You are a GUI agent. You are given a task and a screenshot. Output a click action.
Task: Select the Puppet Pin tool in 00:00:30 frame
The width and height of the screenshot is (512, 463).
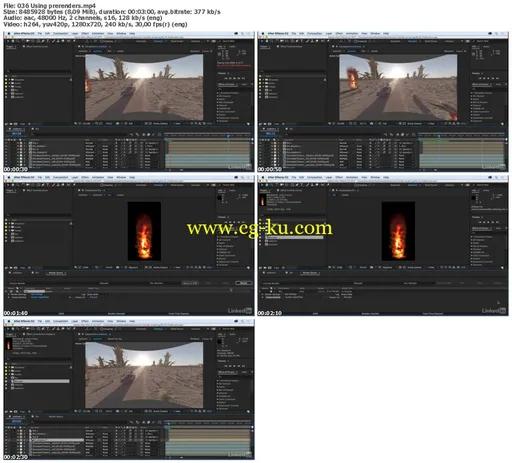74,41
